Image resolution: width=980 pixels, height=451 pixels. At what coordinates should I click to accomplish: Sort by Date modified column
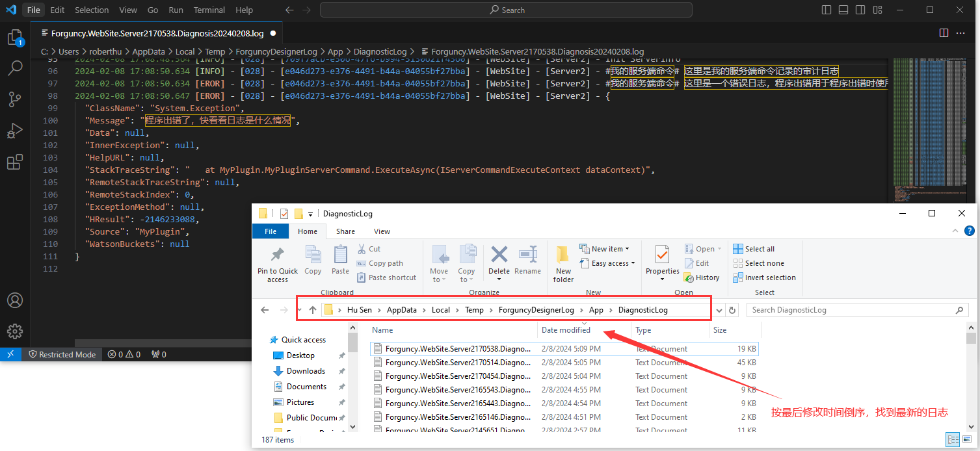[584, 330]
